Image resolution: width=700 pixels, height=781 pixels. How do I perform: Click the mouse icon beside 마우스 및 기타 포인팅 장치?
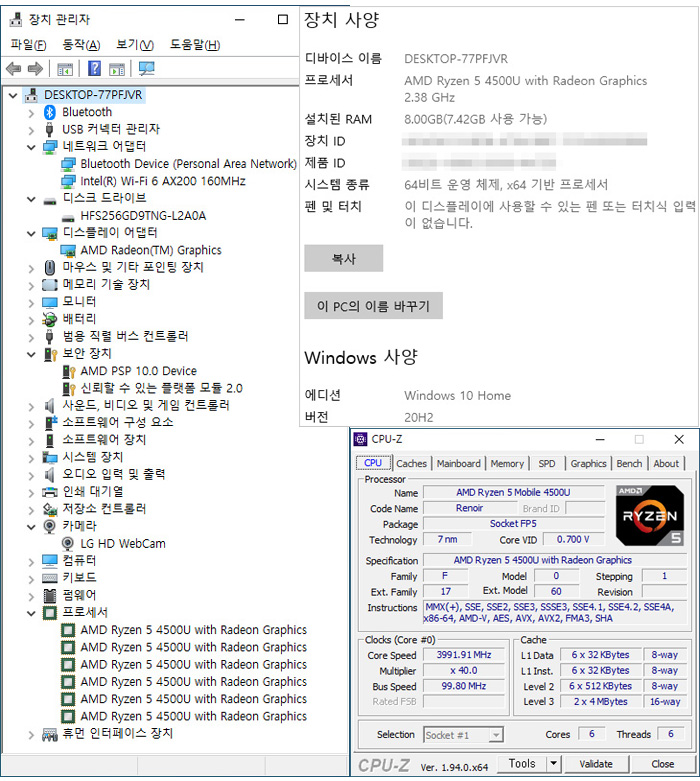click(x=50, y=267)
